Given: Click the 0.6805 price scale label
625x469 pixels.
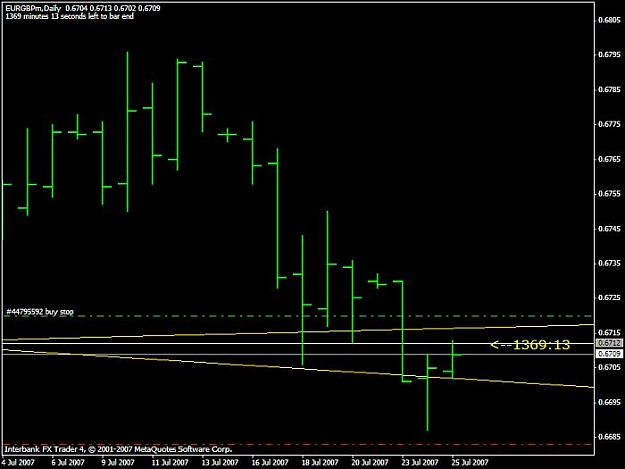Looking at the screenshot, I should coord(609,20).
